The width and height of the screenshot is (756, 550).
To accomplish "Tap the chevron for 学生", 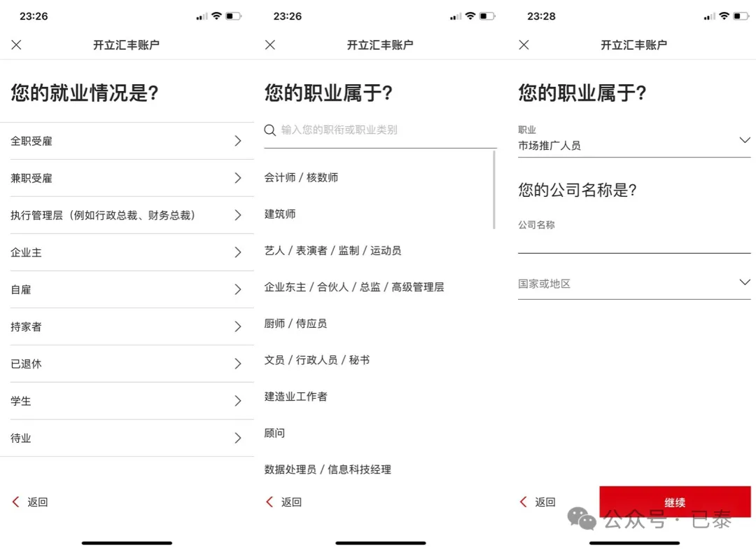I will [238, 401].
